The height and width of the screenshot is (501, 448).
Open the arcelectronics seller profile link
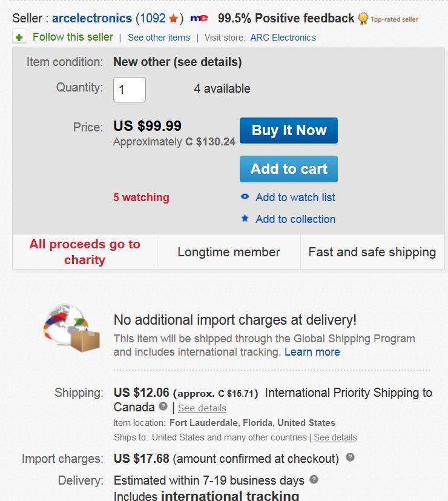(x=92, y=19)
